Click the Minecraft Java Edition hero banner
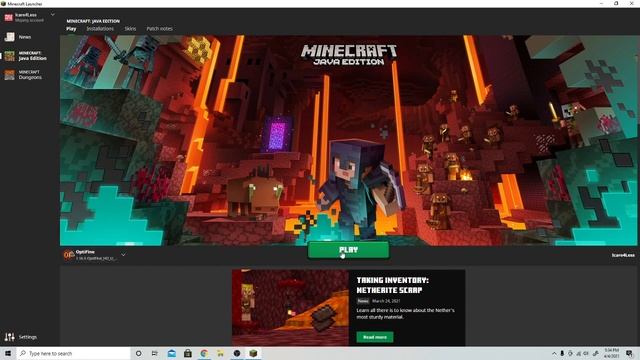 tap(349, 140)
